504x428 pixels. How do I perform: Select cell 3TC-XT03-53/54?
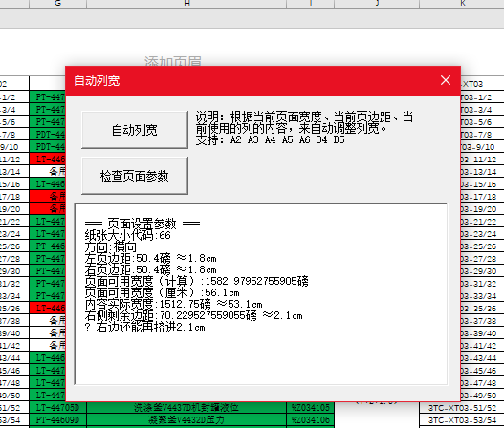pos(462,420)
